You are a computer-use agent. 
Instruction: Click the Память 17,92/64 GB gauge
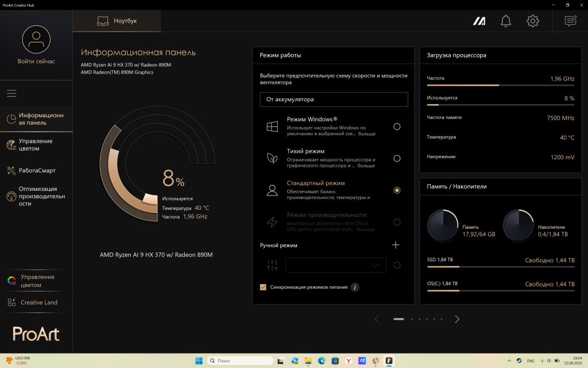[443, 225]
